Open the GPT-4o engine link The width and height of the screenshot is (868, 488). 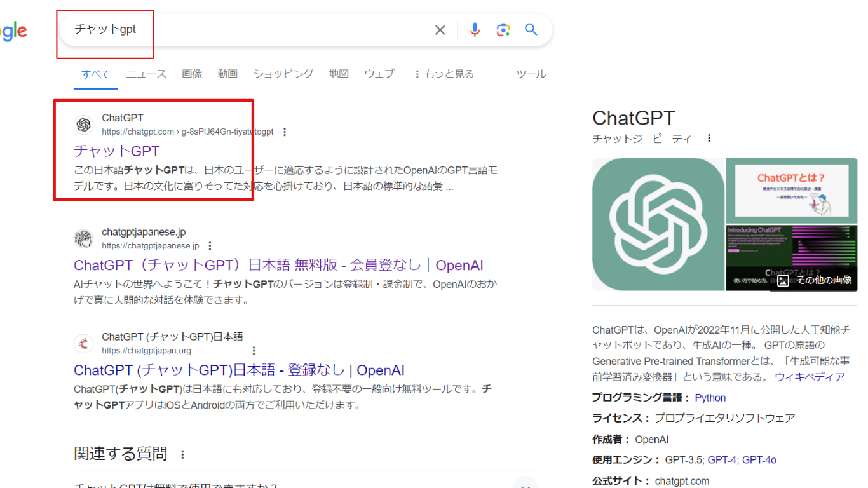pos(759,460)
